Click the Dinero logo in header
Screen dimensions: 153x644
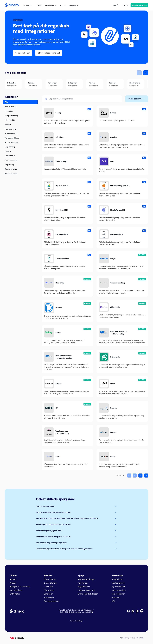point(12,5)
